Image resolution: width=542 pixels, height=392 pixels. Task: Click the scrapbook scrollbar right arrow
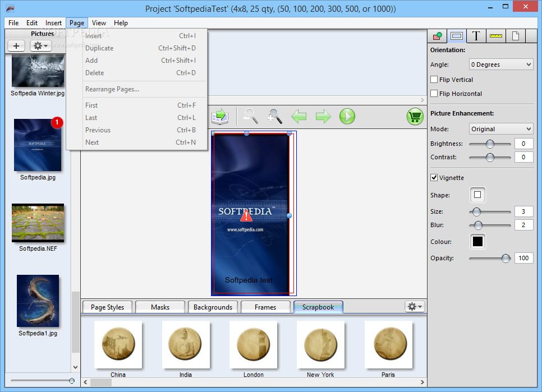coord(422,382)
